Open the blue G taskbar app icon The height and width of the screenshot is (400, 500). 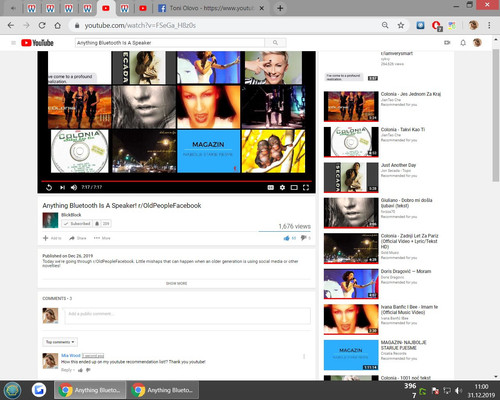pyautogui.click(x=39, y=390)
